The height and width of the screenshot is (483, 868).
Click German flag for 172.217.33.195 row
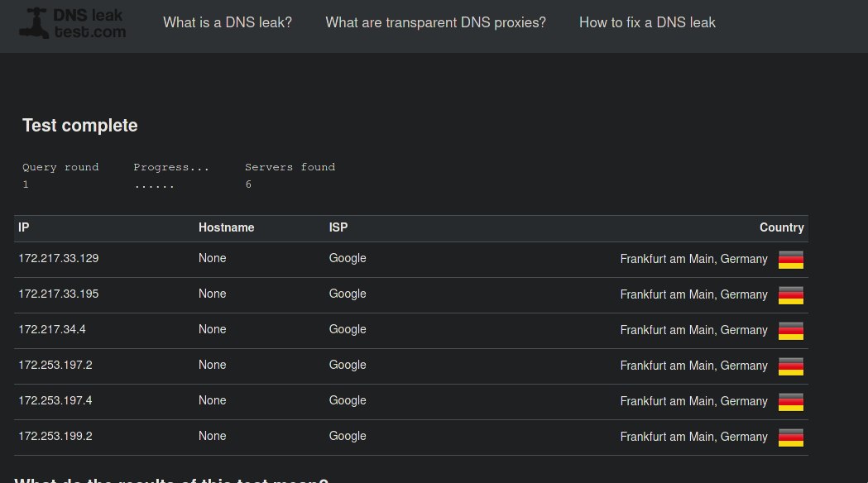tap(790, 295)
